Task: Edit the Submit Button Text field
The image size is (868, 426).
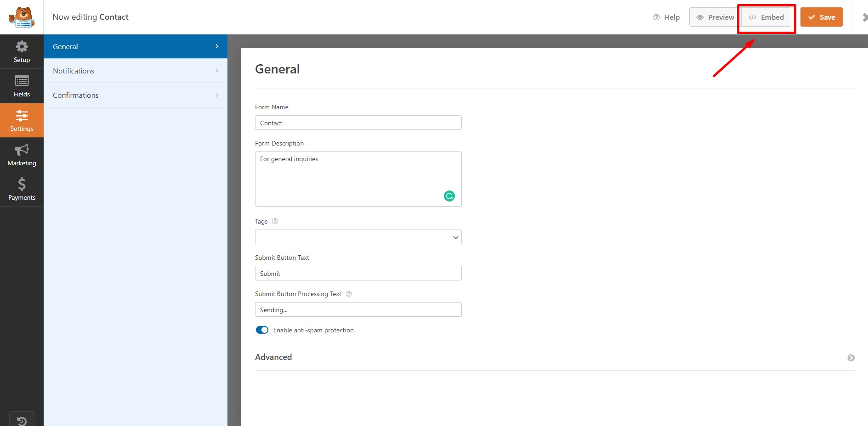Action: coord(358,273)
